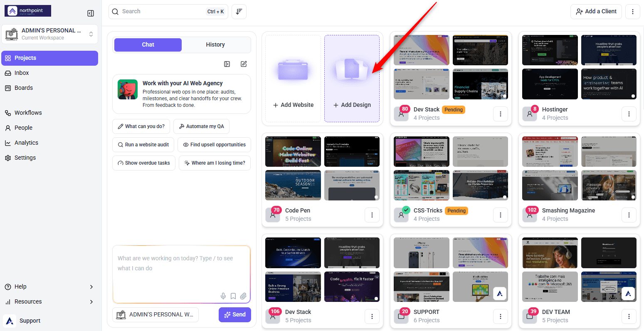The image size is (644, 331).
Task: Switch to the History tab
Action: 215,44
